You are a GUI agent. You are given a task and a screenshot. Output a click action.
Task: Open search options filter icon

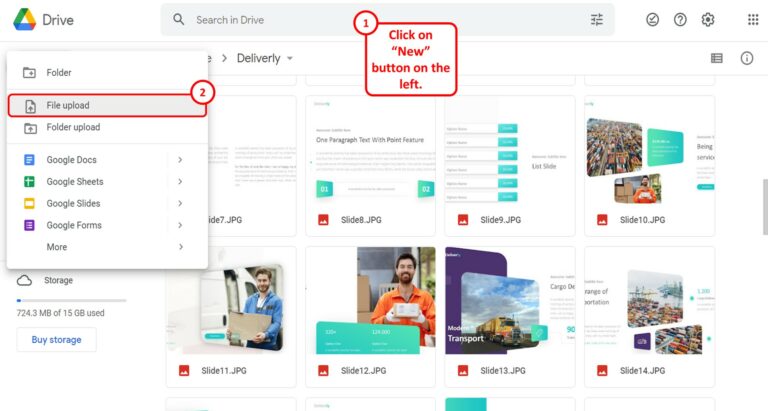597,20
